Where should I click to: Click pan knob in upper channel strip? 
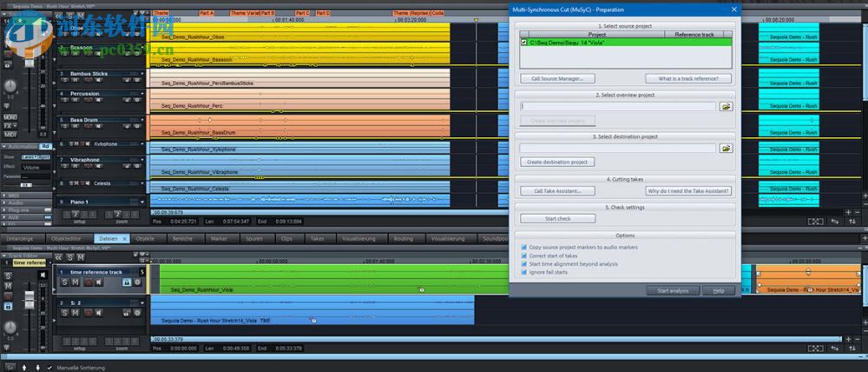(10, 86)
